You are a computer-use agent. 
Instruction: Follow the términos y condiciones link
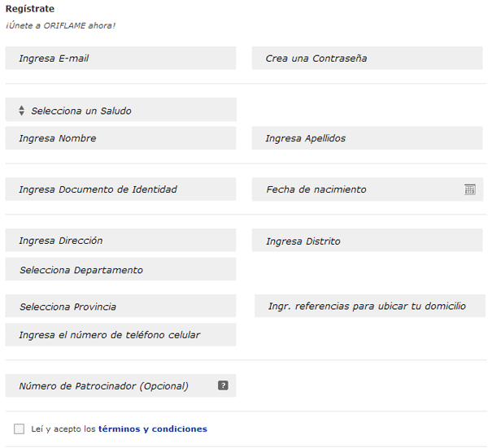[153, 429]
